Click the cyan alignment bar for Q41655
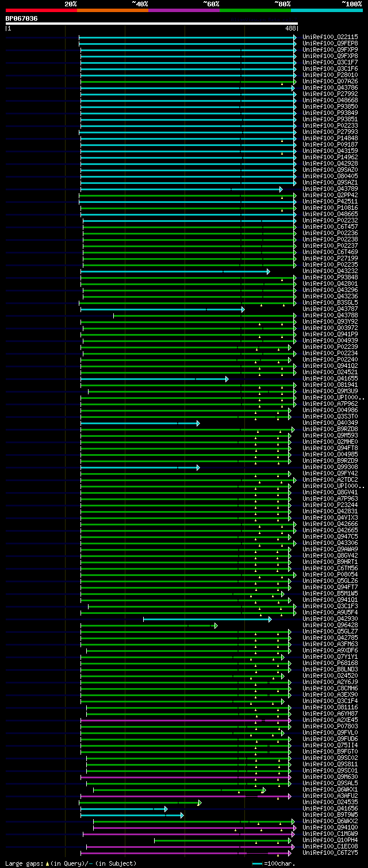368x868 pixels. tap(154, 378)
